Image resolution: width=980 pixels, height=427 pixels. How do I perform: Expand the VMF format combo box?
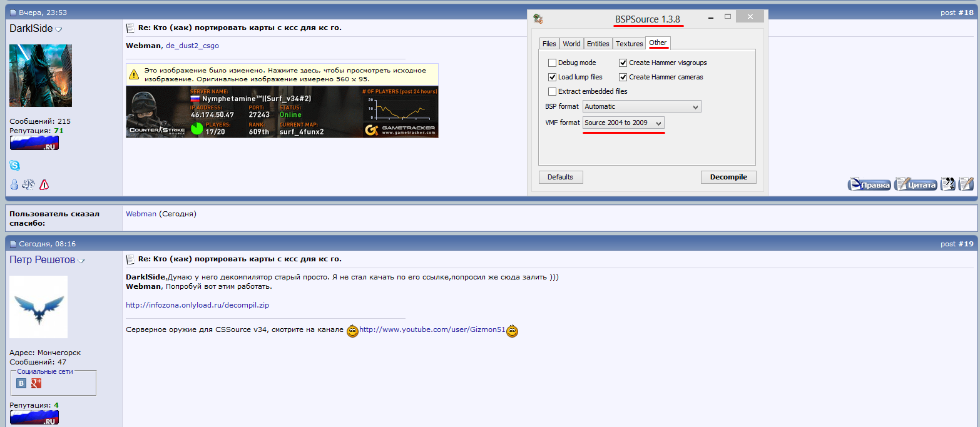pyautogui.click(x=623, y=123)
